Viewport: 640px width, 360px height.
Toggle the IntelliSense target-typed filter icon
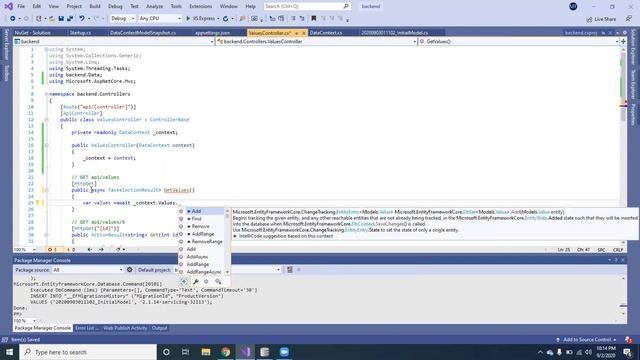(x=184, y=281)
